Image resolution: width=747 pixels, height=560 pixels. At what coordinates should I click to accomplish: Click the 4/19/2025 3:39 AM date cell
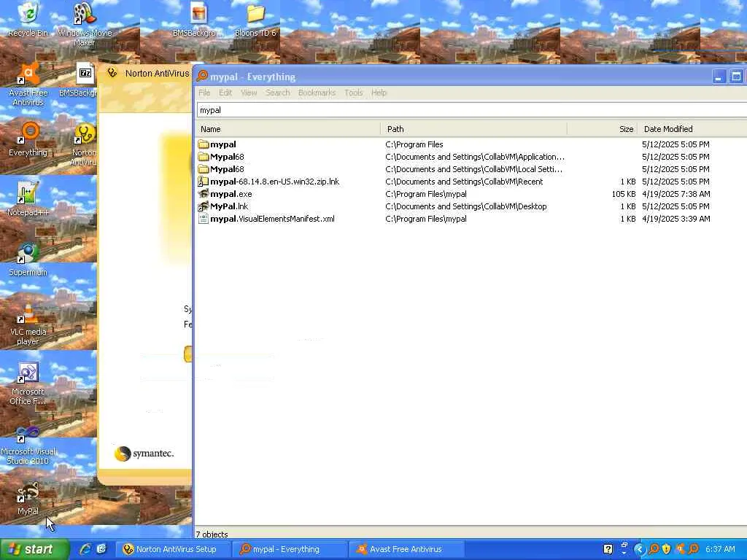click(676, 219)
